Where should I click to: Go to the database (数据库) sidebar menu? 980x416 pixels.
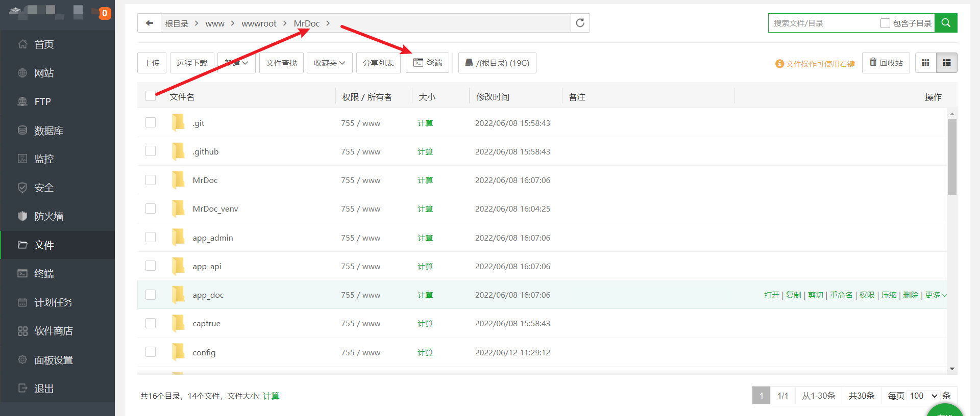[48, 131]
